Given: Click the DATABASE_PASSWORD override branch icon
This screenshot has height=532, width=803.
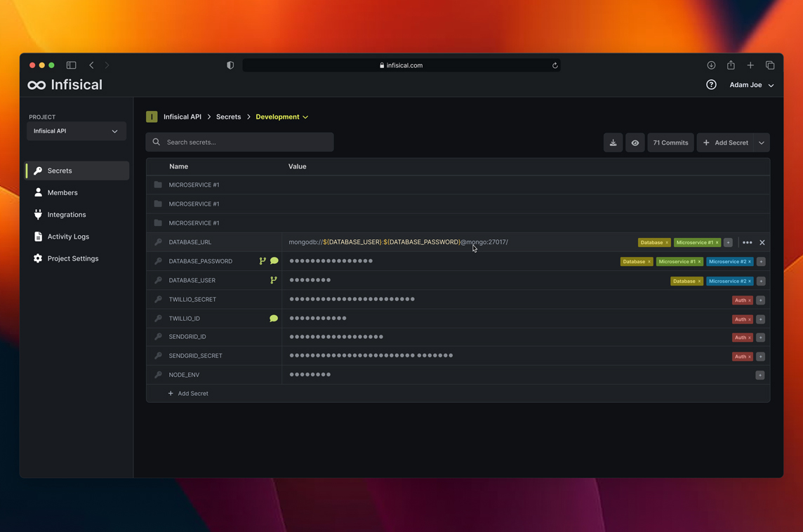Looking at the screenshot, I should point(263,261).
